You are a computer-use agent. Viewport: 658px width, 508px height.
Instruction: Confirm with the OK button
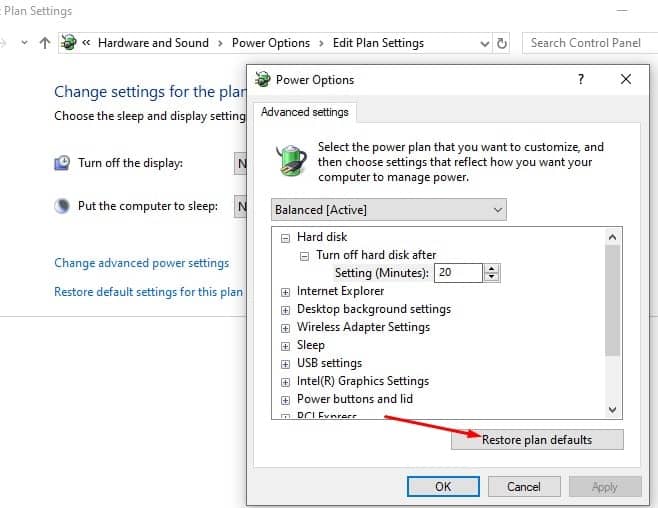pos(443,487)
